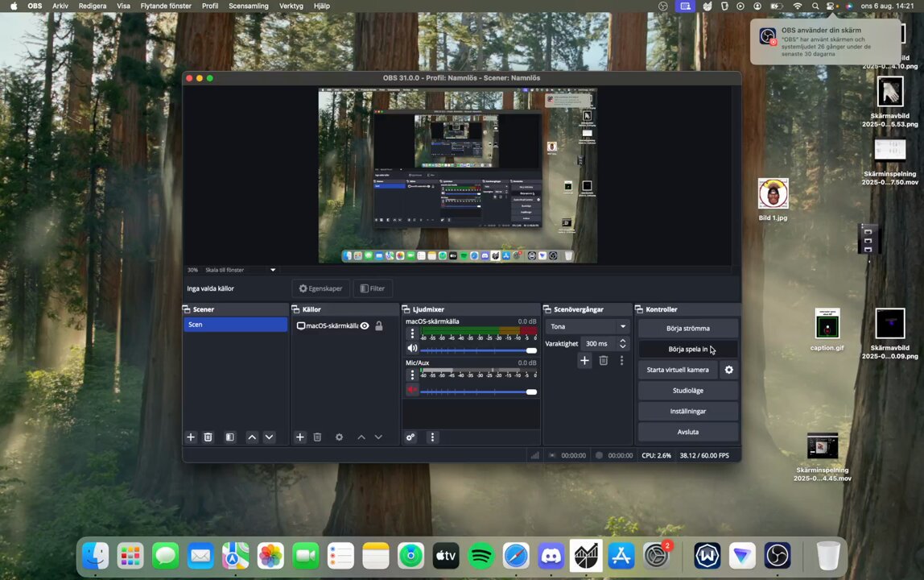Viewport: 924px width, 580px height.
Task: Open Egenskaper for the selected source
Action: pyautogui.click(x=320, y=288)
